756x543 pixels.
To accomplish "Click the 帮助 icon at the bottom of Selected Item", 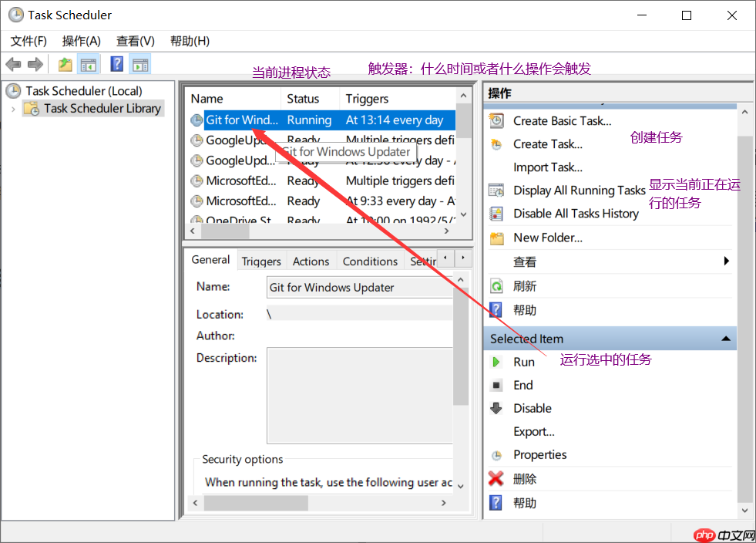I will [x=496, y=503].
